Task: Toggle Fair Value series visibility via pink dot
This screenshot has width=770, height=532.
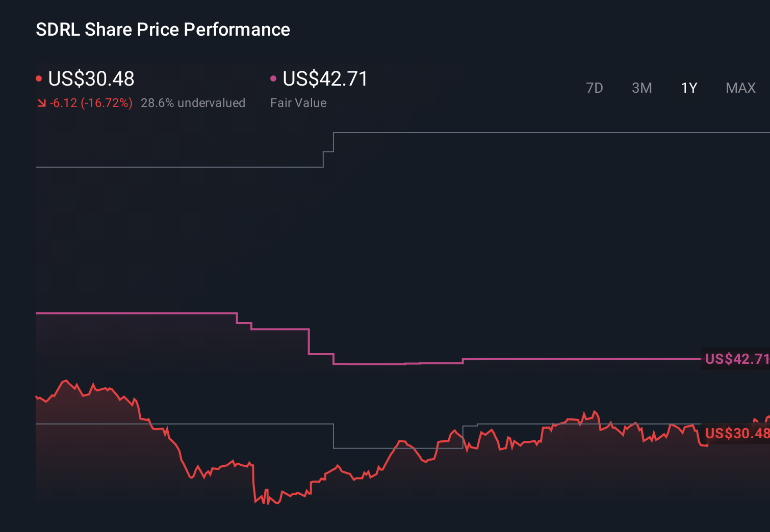Action: tap(274, 78)
